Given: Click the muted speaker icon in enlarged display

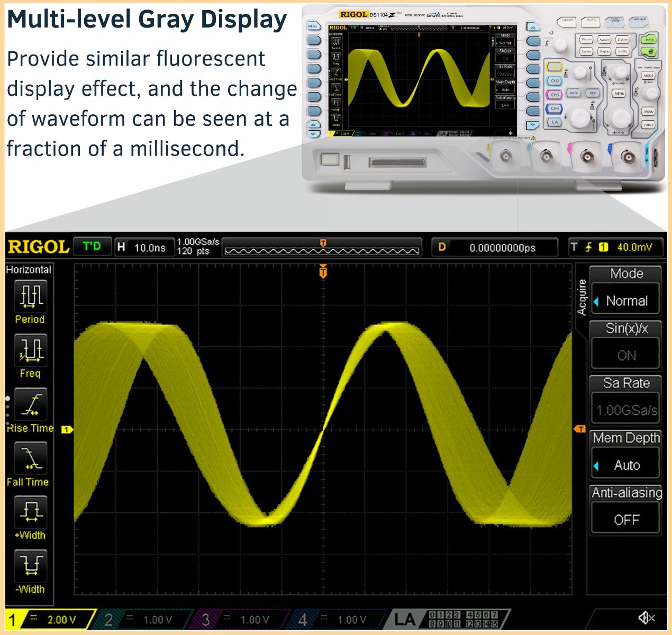Looking at the screenshot, I should [646, 618].
